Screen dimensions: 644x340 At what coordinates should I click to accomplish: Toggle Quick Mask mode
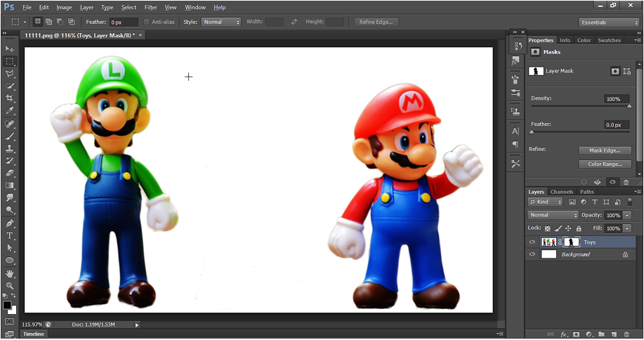(x=9, y=322)
